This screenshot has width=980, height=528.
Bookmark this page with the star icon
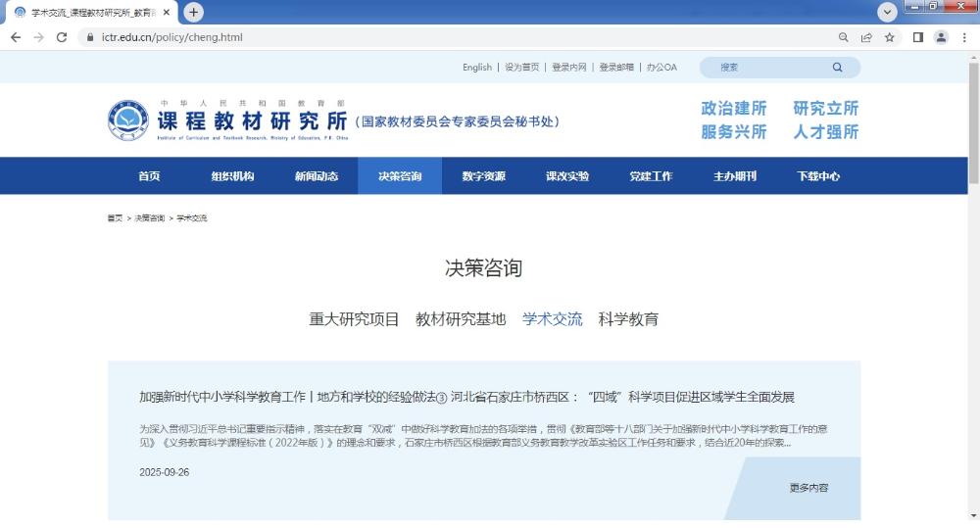(890, 37)
